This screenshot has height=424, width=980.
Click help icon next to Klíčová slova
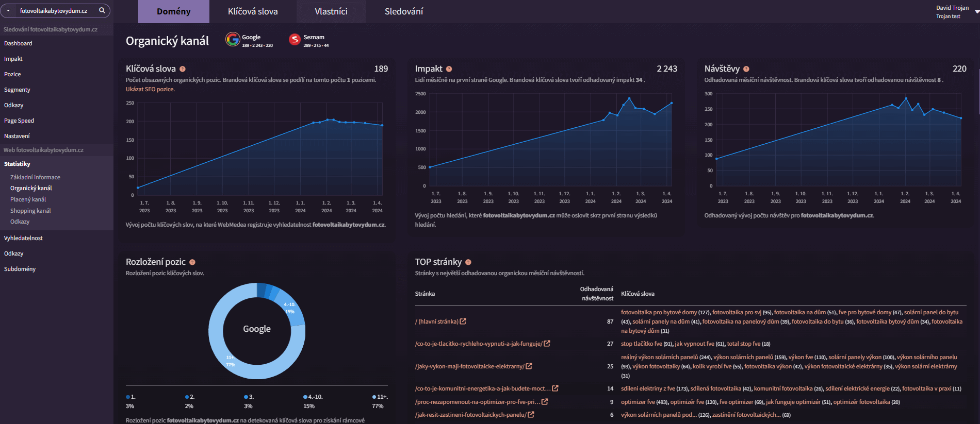[183, 69]
